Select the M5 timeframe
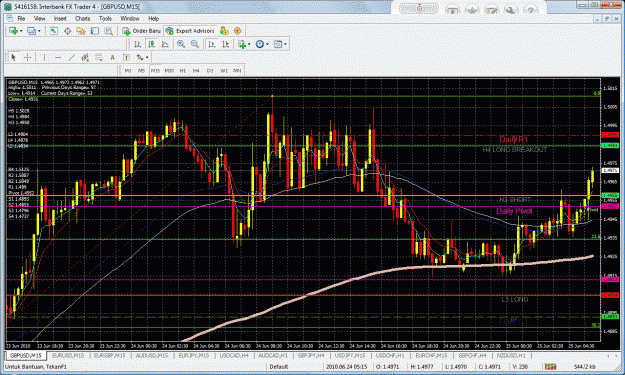The width and height of the screenshot is (625, 375). click(141, 71)
